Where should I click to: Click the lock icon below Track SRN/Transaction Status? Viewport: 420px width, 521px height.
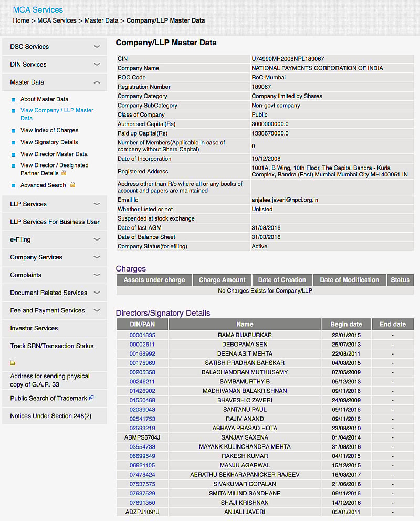(x=13, y=362)
